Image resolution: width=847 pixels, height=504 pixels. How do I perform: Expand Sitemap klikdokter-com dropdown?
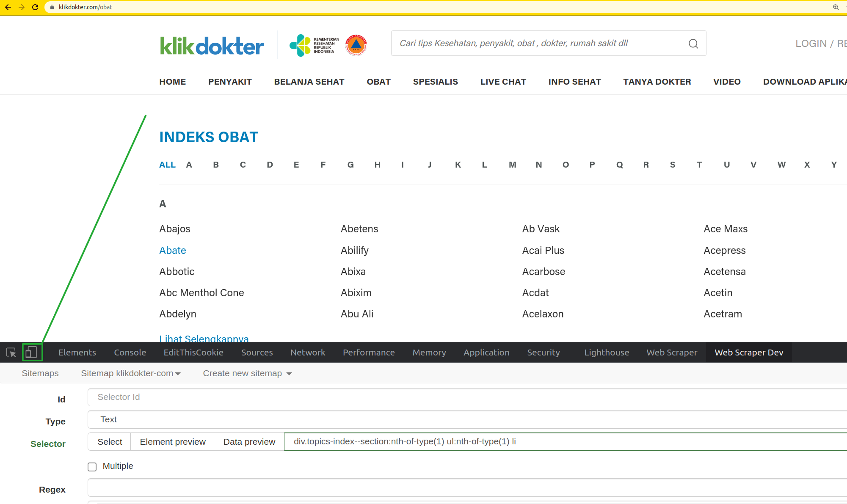(131, 373)
